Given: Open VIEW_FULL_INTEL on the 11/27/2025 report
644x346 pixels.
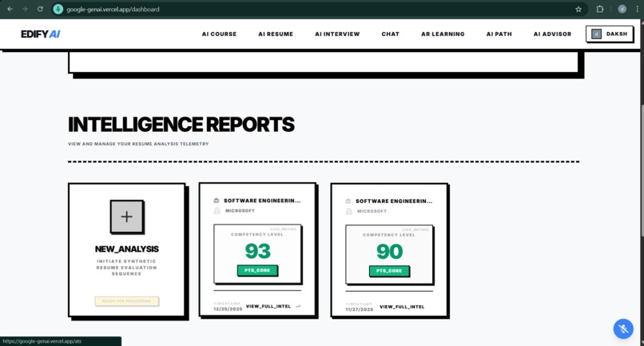Looking at the screenshot, I should click(402, 307).
